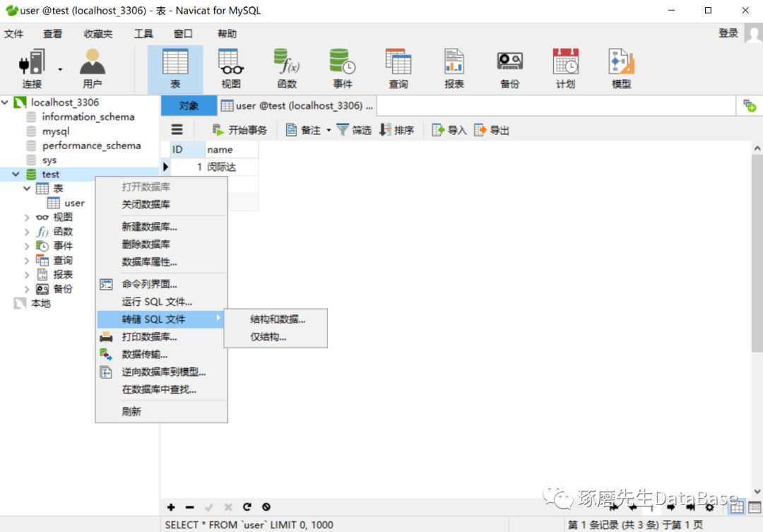The width and height of the screenshot is (763, 532).
Task: Select 命令列界面... in context menu
Action: pos(162,284)
